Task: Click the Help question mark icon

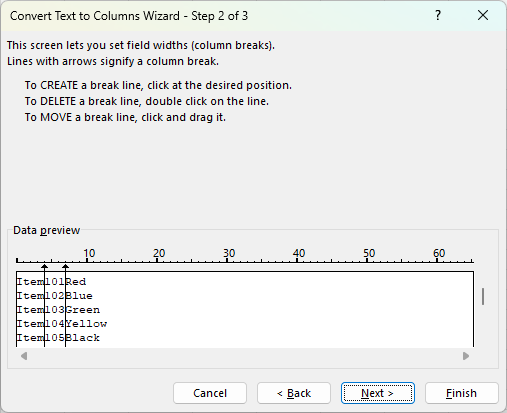Action: click(438, 15)
